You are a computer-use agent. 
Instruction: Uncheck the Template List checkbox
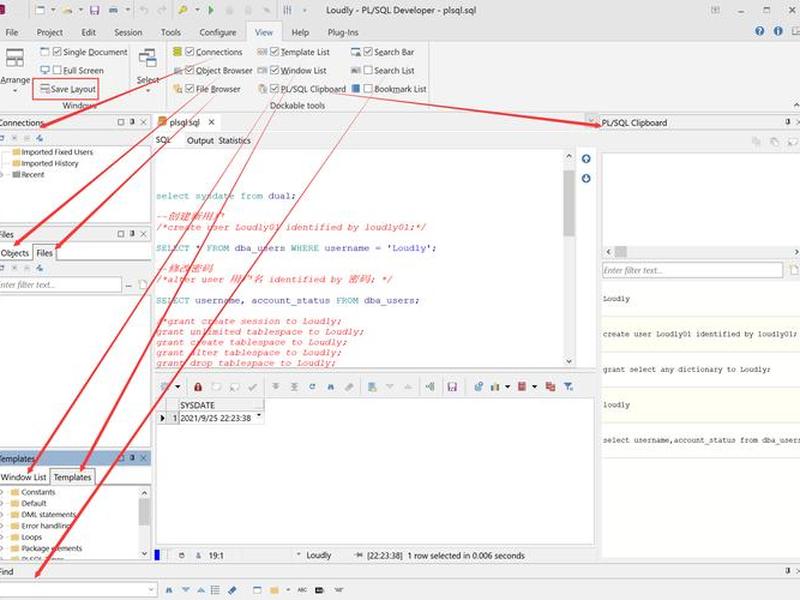coord(274,52)
